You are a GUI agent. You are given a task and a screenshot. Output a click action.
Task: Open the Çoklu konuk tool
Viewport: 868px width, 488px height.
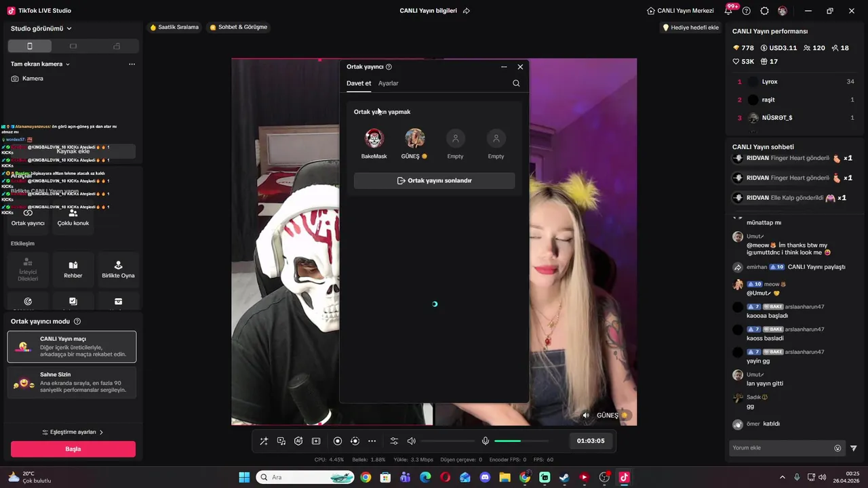point(73,218)
